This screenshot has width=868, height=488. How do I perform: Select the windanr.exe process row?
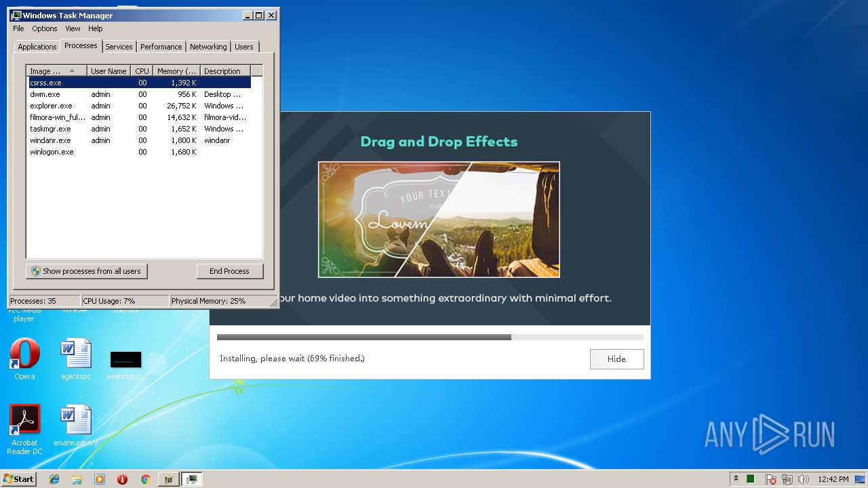[139, 140]
